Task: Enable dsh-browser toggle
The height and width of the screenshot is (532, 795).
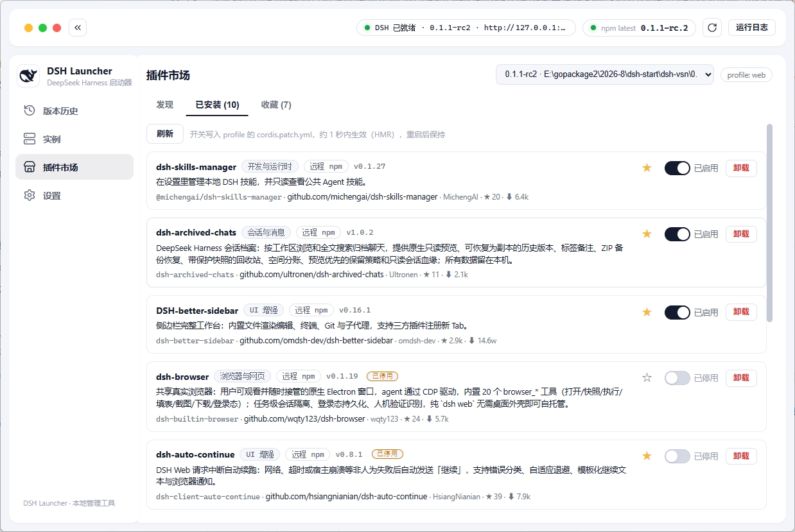Action: point(677,378)
